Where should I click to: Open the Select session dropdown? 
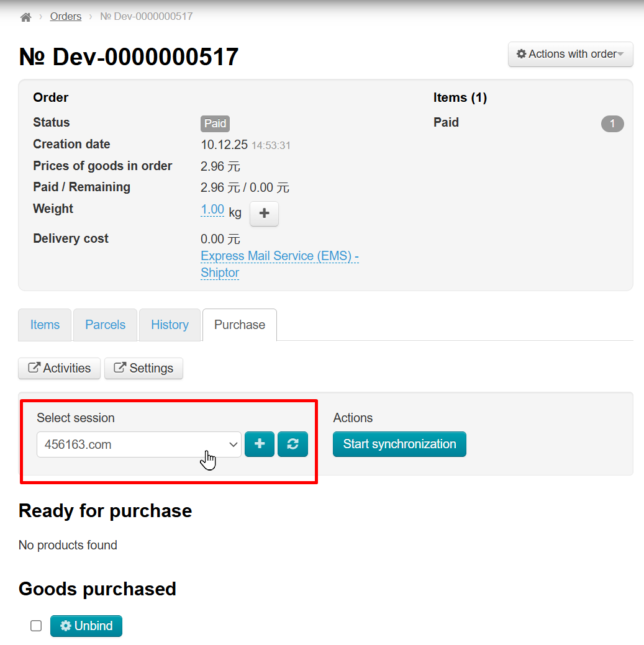pos(138,444)
